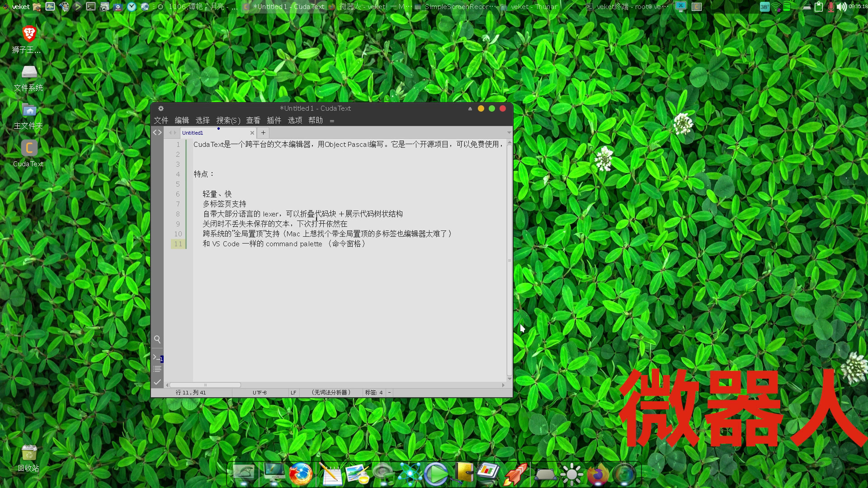868x488 pixels.
Task: Open the validate checkmark panel icon in the sidebar
Action: click(157, 382)
